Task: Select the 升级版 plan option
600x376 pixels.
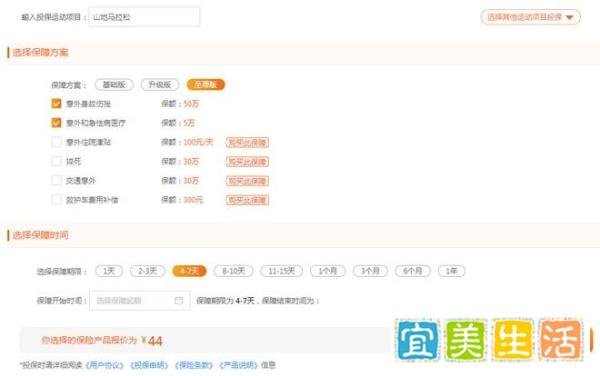Action: (x=160, y=85)
